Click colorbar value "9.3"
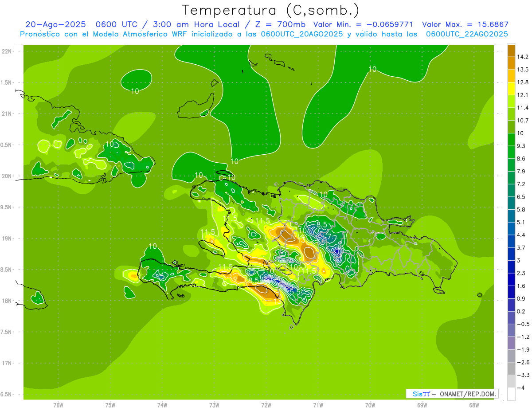532x411 pixels. click(x=521, y=146)
